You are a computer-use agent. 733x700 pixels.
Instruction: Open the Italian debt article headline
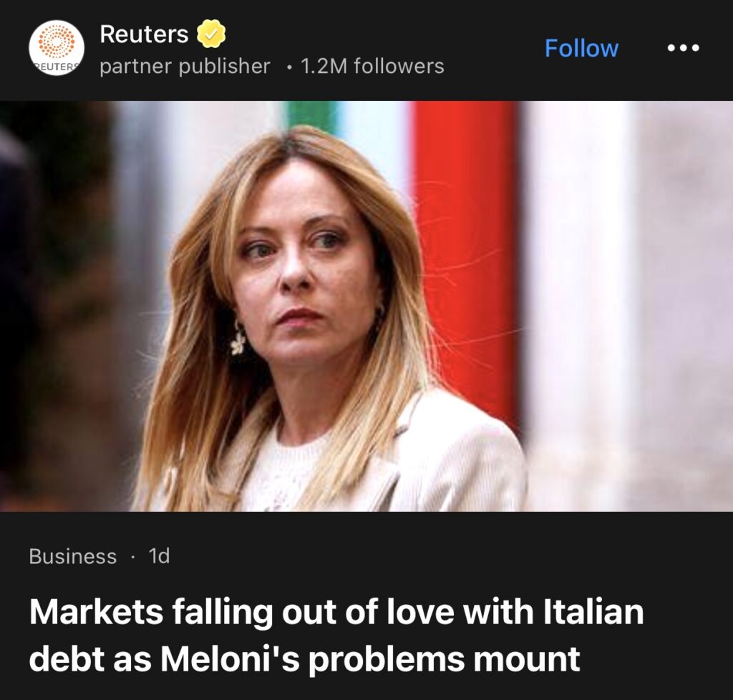[x=336, y=636]
